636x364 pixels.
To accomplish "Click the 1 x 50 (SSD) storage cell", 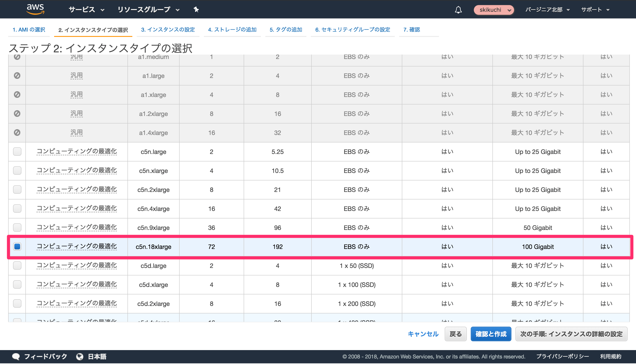I will pyautogui.click(x=357, y=266).
